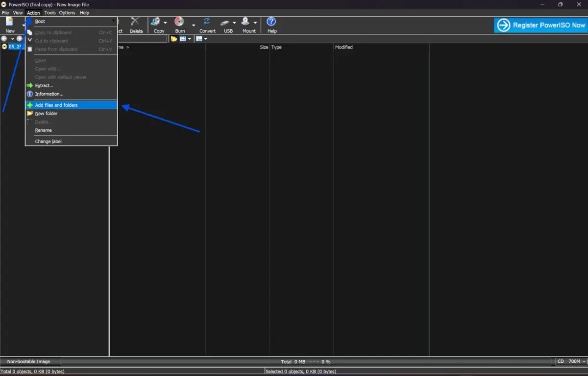Click the Delete toolbar icon
This screenshot has height=376, width=588.
(136, 22)
